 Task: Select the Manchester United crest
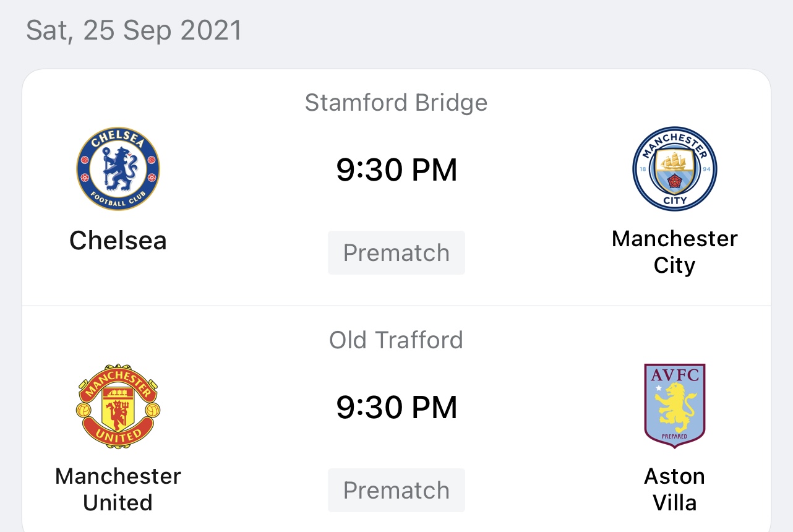[118, 406]
